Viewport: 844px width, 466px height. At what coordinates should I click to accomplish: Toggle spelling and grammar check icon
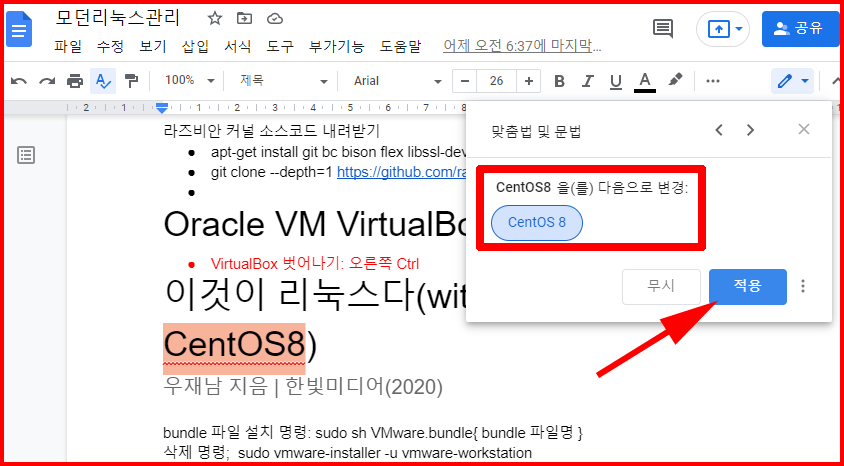point(103,81)
